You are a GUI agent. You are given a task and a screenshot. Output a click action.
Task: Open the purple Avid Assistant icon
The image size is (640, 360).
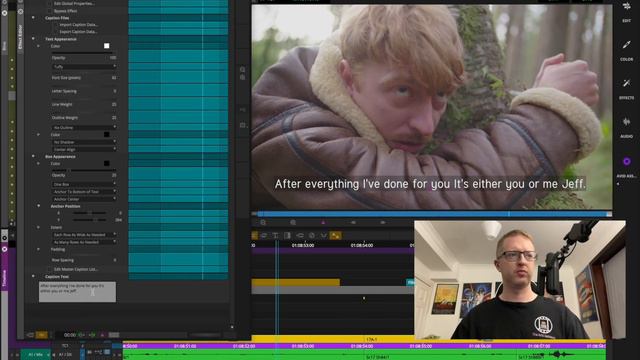pyautogui.click(x=626, y=162)
